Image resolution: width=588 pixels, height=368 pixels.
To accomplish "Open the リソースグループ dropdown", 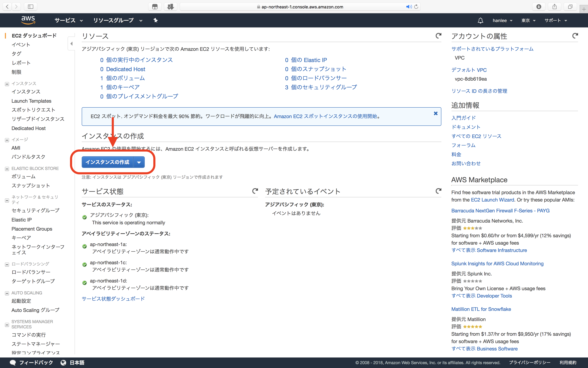I will pyautogui.click(x=118, y=21).
